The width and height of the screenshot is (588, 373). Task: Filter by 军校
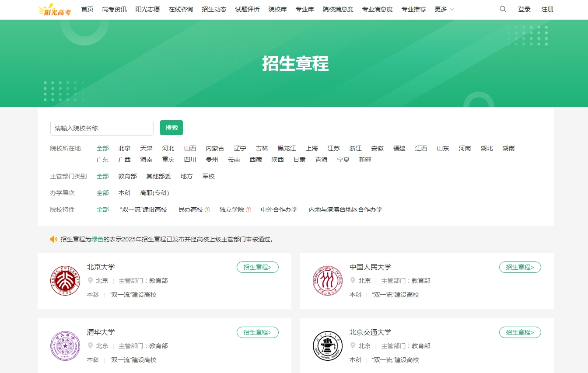click(209, 177)
